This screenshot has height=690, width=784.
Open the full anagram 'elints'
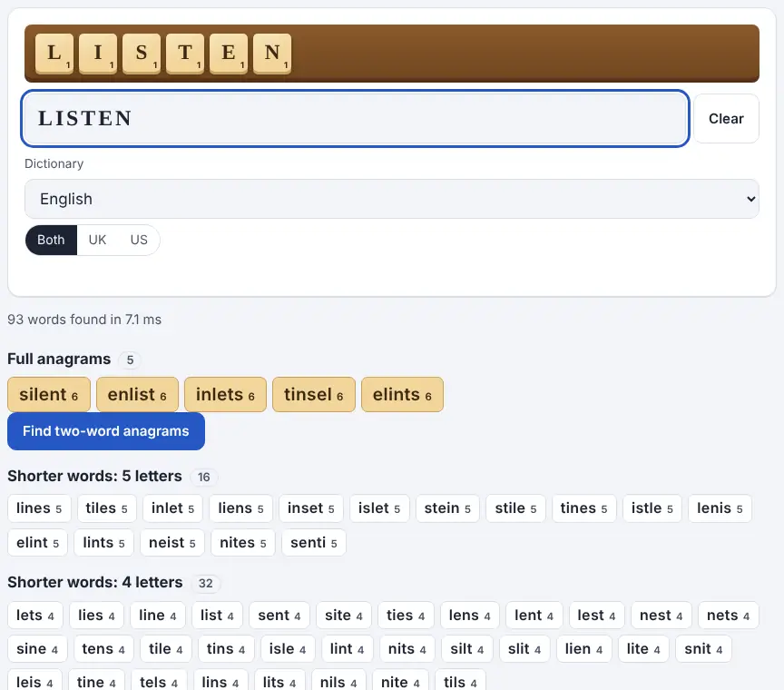click(x=403, y=395)
